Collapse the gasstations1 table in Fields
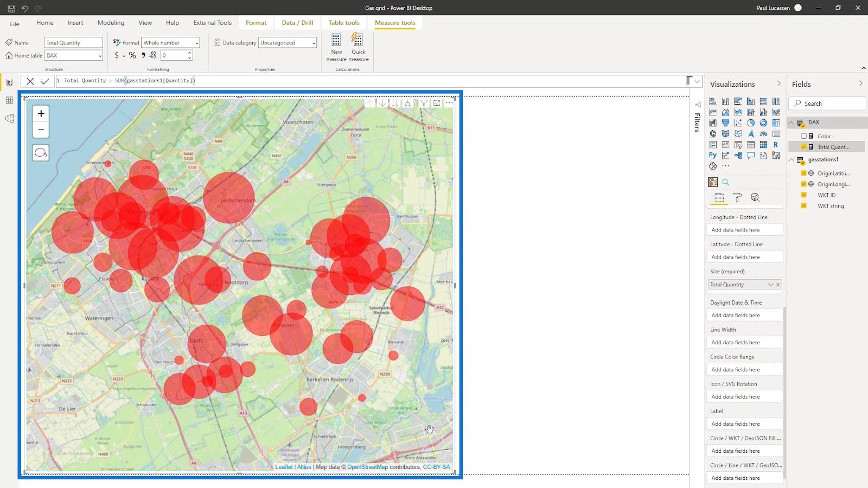Viewport: 868px width, 488px height. click(792, 159)
